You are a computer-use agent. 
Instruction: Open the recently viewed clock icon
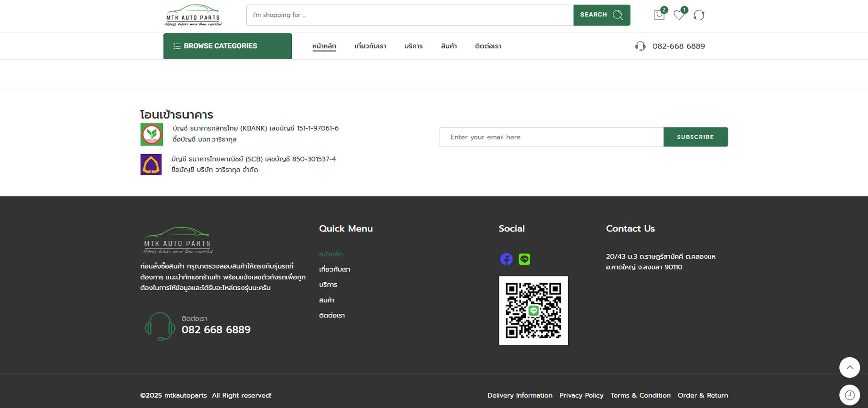[849, 395]
